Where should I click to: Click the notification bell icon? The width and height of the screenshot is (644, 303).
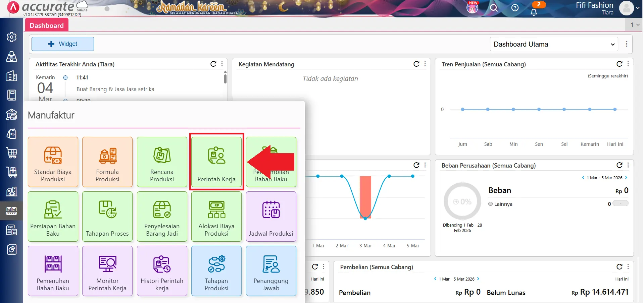click(534, 12)
